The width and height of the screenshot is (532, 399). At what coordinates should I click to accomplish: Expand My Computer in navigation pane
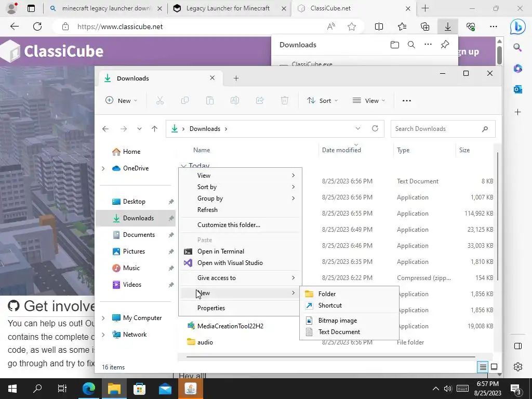[103, 318]
